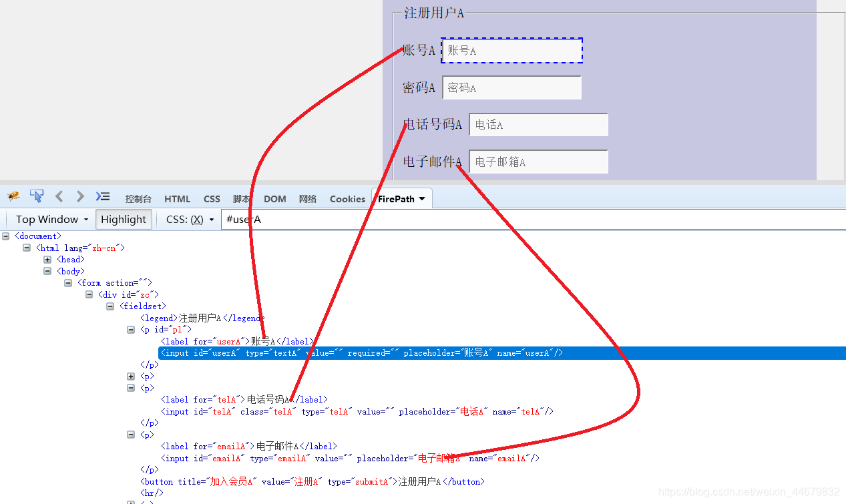
Task: Open the 网络 tab
Action: pyautogui.click(x=308, y=199)
